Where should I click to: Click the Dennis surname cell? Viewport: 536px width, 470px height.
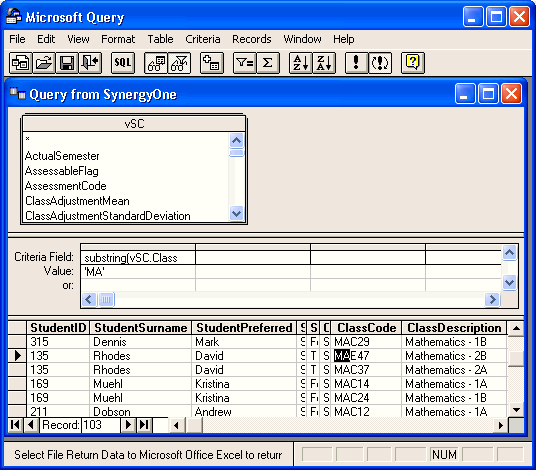(140, 342)
